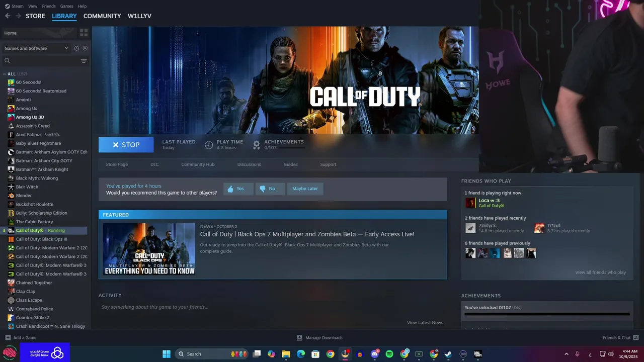Open the DLC link

pyautogui.click(x=154, y=164)
